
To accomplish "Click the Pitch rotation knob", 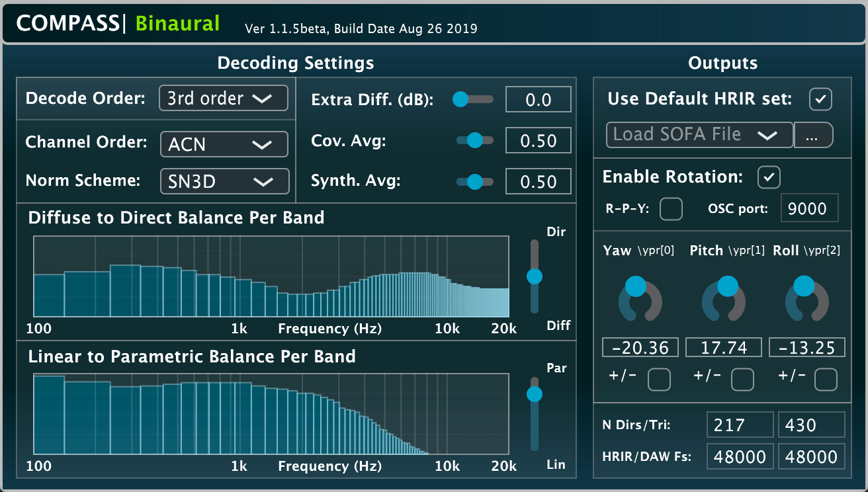I will (x=723, y=300).
